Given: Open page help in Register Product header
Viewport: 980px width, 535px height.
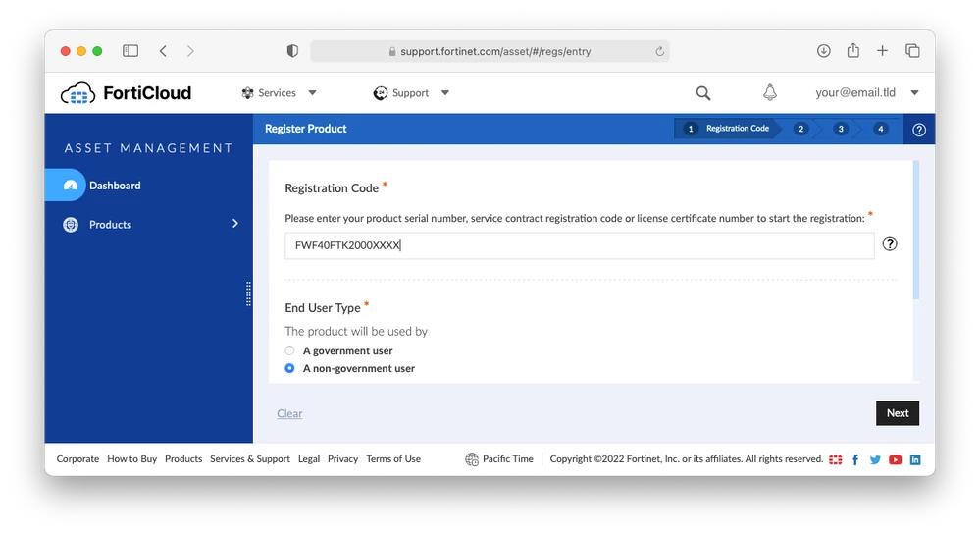Looking at the screenshot, I should point(919,130).
